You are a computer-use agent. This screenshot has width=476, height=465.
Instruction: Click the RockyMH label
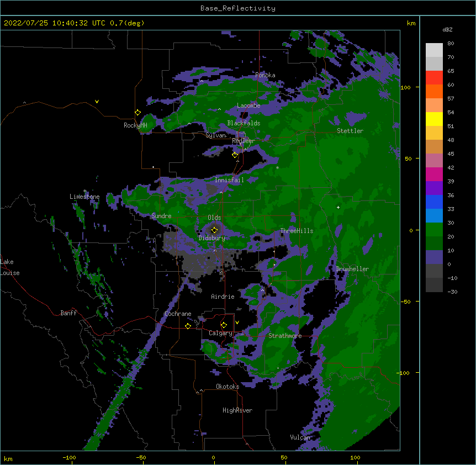pyautogui.click(x=135, y=125)
